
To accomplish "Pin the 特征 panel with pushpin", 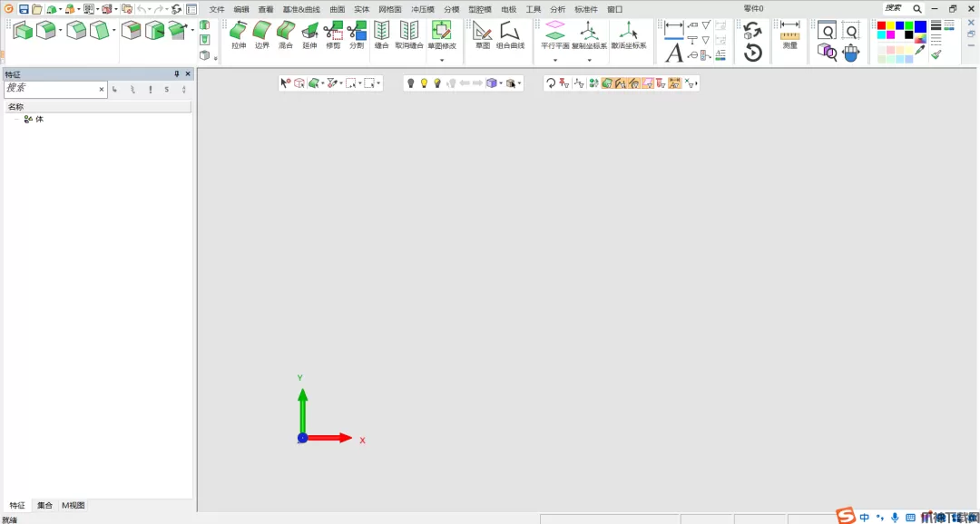I will tap(177, 74).
